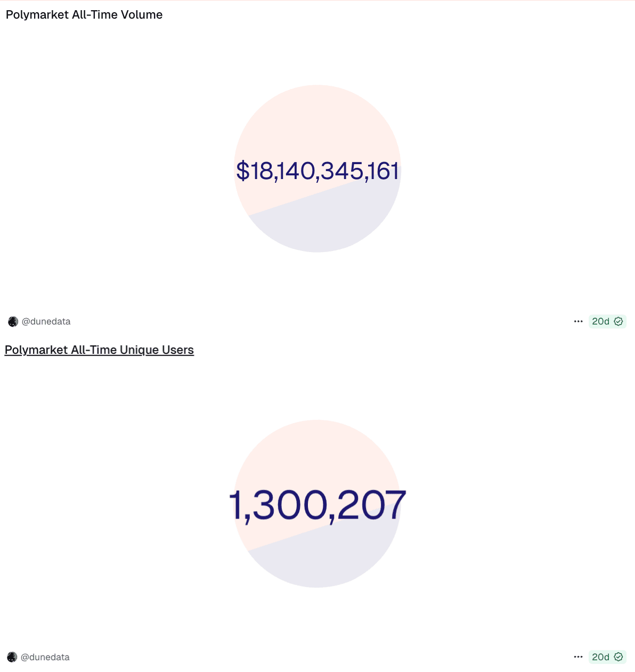Click the 20d freshness label on Unique Users panel
635x672 pixels.
(600, 657)
